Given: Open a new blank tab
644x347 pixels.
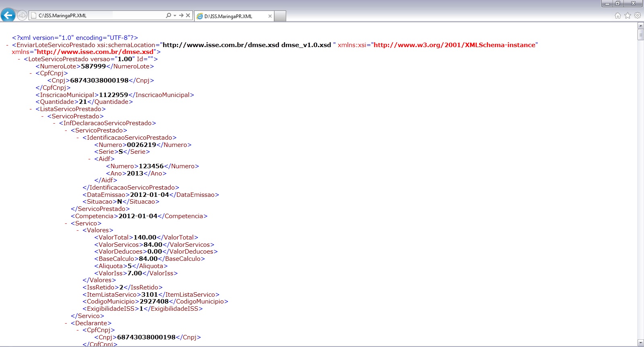Looking at the screenshot, I should click(280, 16).
